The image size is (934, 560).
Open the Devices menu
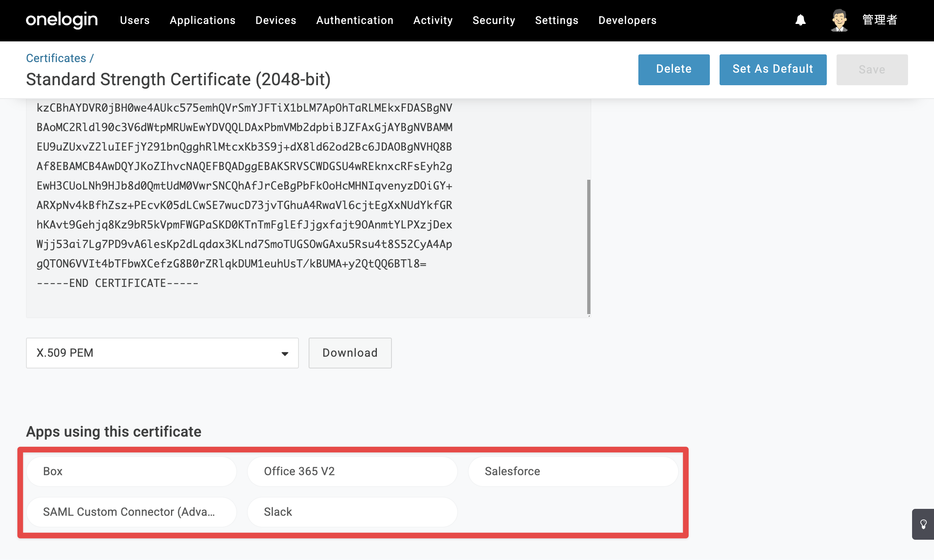coord(276,20)
